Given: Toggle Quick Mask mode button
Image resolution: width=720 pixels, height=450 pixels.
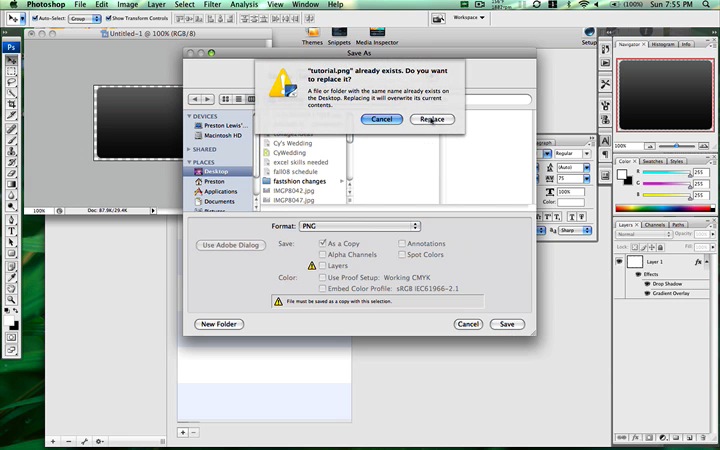Looking at the screenshot, I should [x=11, y=338].
